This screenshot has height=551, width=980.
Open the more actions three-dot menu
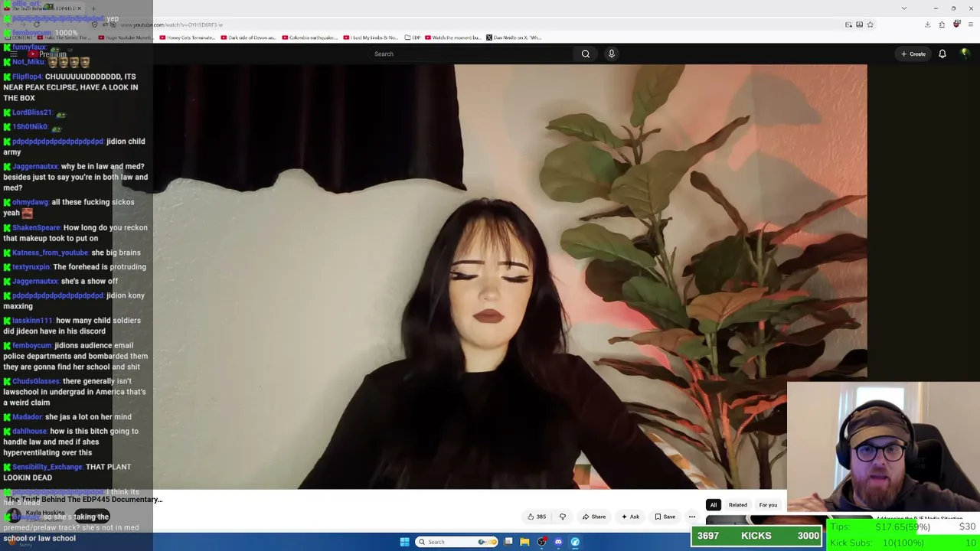(692, 517)
